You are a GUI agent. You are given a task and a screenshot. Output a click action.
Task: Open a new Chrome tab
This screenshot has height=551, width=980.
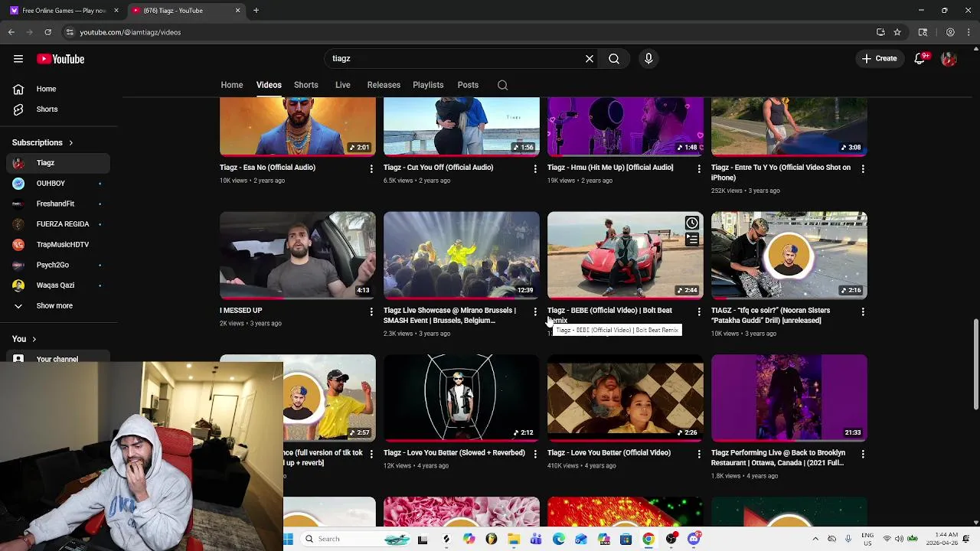(256, 11)
